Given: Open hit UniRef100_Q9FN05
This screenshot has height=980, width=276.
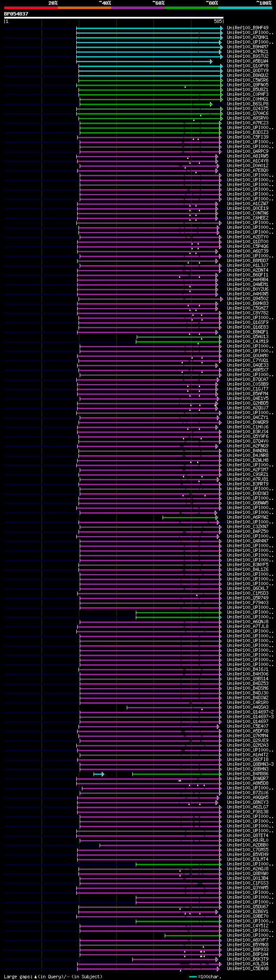Looking at the screenshot, I should tap(248, 85).
